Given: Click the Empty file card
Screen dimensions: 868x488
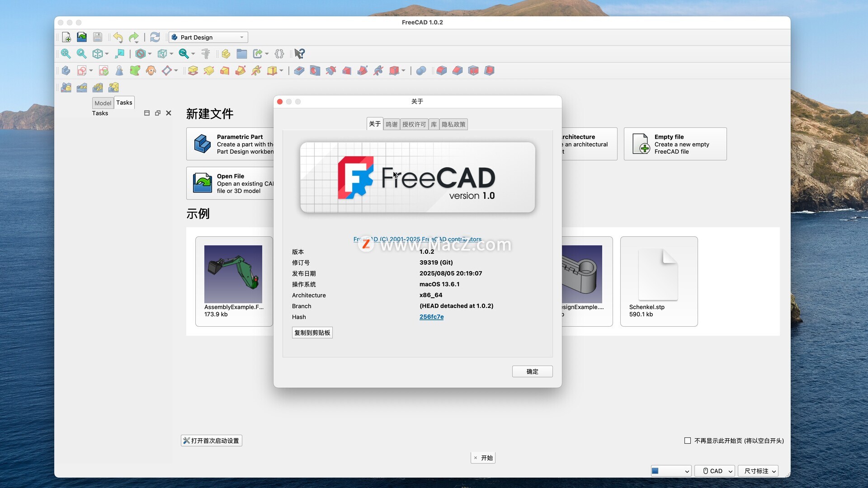Looking at the screenshot, I should click(x=675, y=144).
